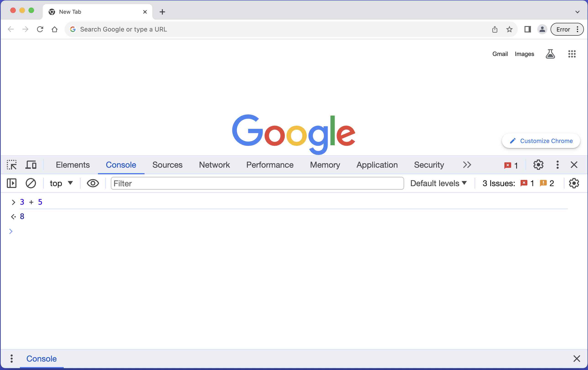Screen dimensions: 588x370
Task: Select the top Console tab in DevTools
Action: point(121,165)
